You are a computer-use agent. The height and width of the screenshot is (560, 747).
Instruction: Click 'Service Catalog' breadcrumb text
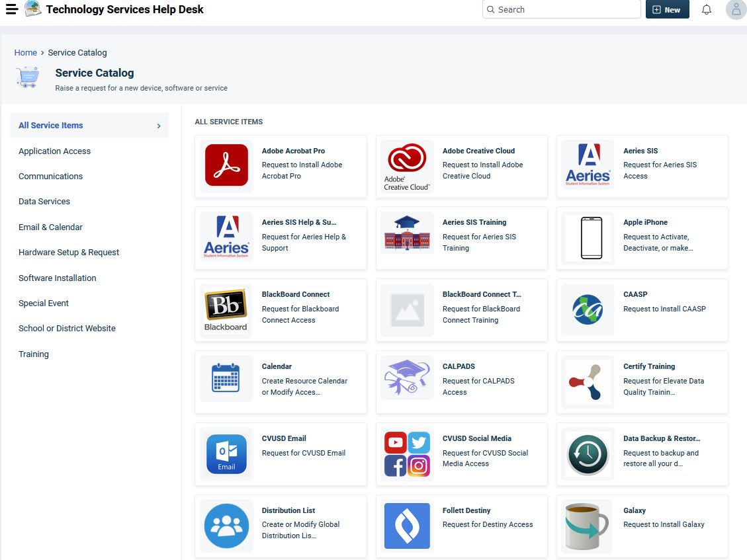click(77, 52)
